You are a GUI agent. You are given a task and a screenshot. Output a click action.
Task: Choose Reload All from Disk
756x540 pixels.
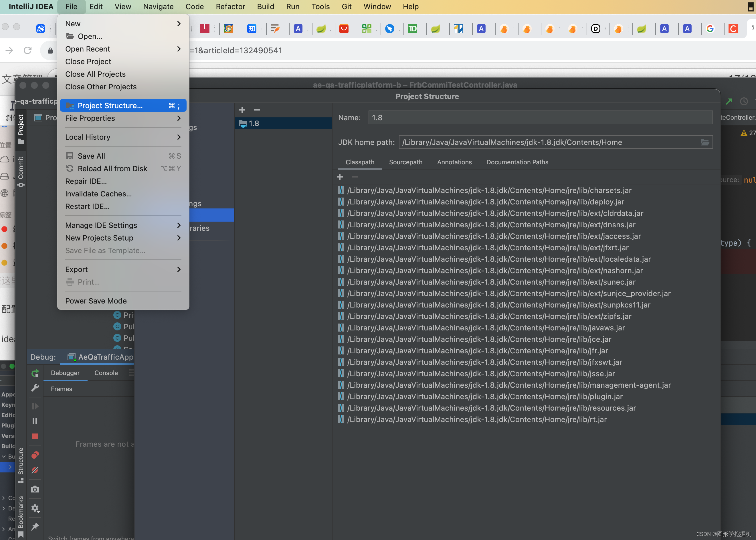click(x=123, y=169)
